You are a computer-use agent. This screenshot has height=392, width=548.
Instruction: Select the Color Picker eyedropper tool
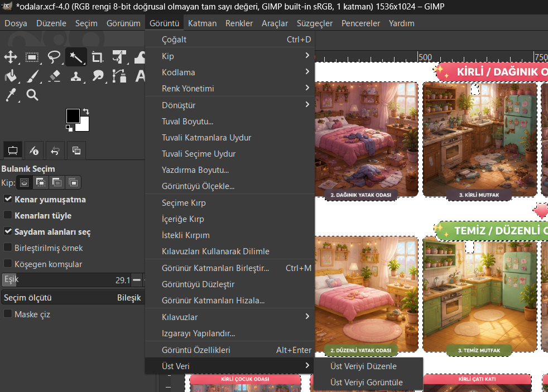click(x=11, y=95)
